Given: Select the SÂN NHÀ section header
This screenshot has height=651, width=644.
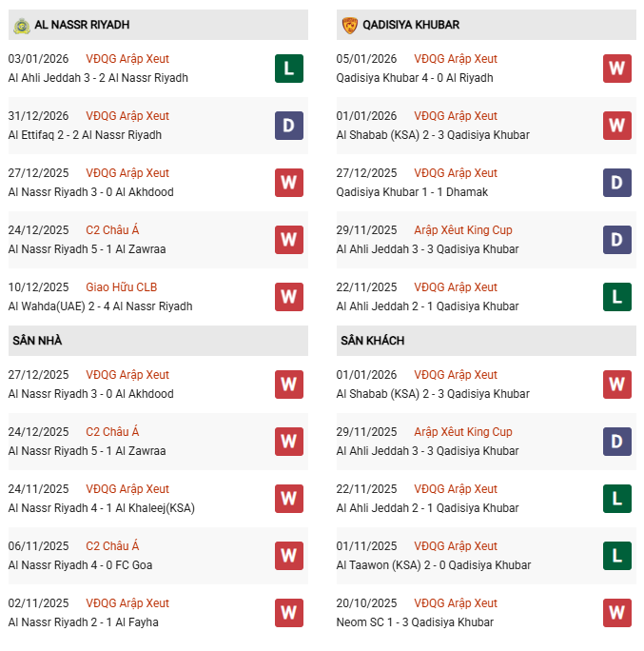Looking at the screenshot, I should [37, 341].
